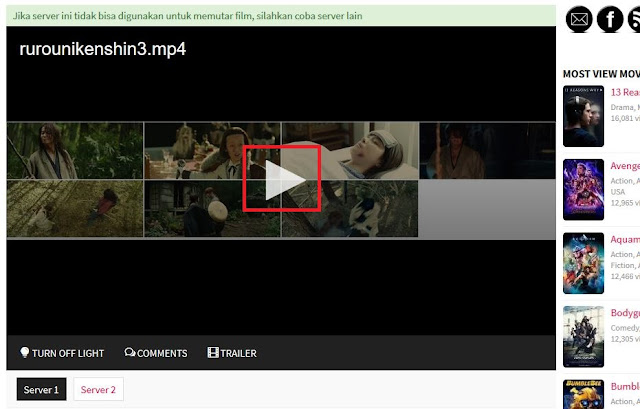Toggle the TURN OFF LIGHT option
640x409 pixels.
[x=62, y=353]
